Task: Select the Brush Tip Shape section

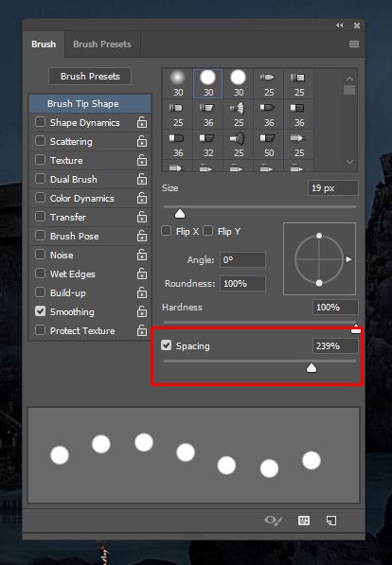Action: pyautogui.click(x=90, y=104)
